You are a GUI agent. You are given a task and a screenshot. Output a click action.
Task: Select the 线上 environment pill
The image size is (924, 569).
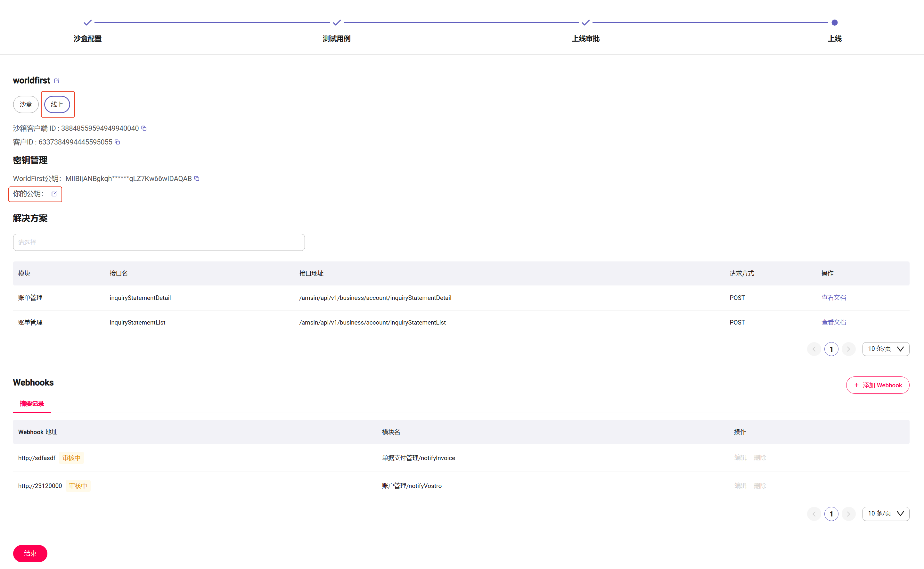pos(57,104)
